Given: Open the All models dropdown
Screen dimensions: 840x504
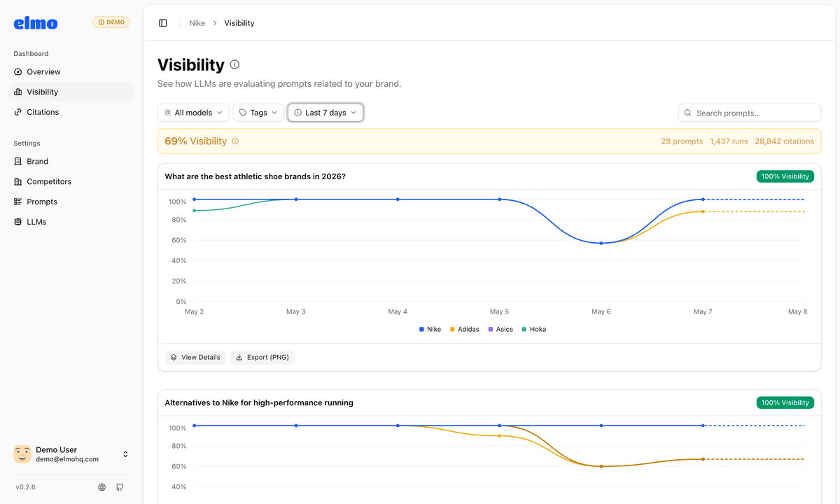Looking at the screenshot, I should point(193,113).
